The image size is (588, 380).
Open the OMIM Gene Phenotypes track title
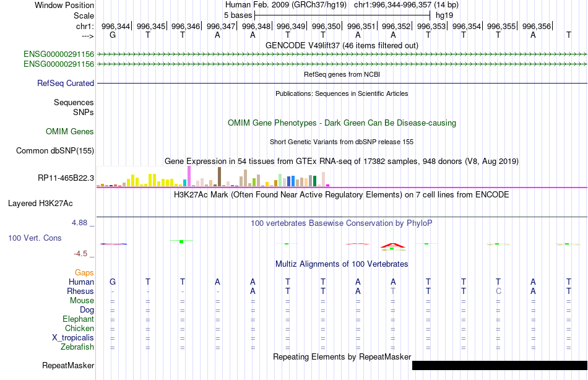[x=342, y=123]
